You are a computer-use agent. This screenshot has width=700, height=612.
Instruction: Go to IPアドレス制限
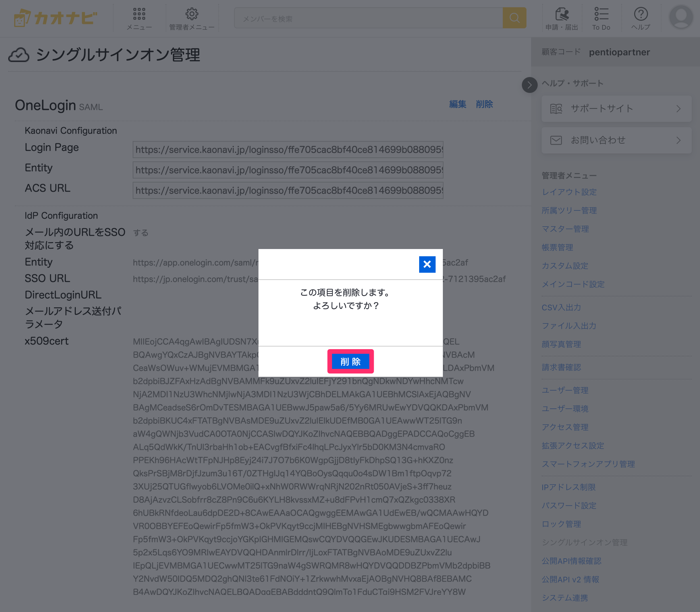coord(569,487)
